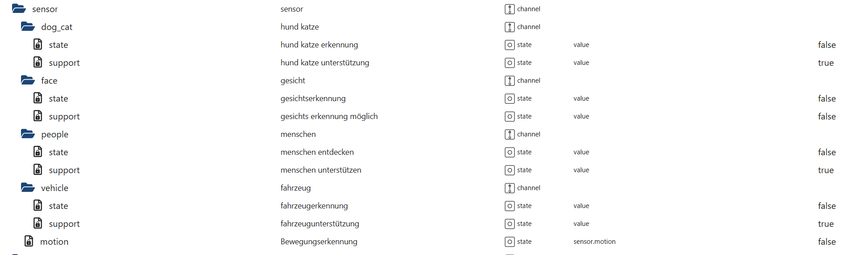Image resolution: width=868 pixels, height=255 pixels.
Task: Click the true value for menschen unterstützen
Action: pos(826,170)
